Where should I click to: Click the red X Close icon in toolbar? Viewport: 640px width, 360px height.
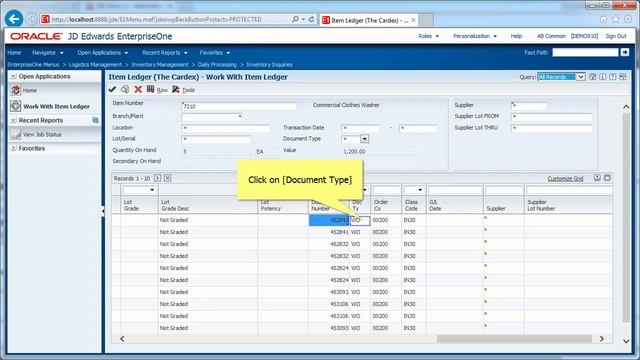tap(138, 89)
